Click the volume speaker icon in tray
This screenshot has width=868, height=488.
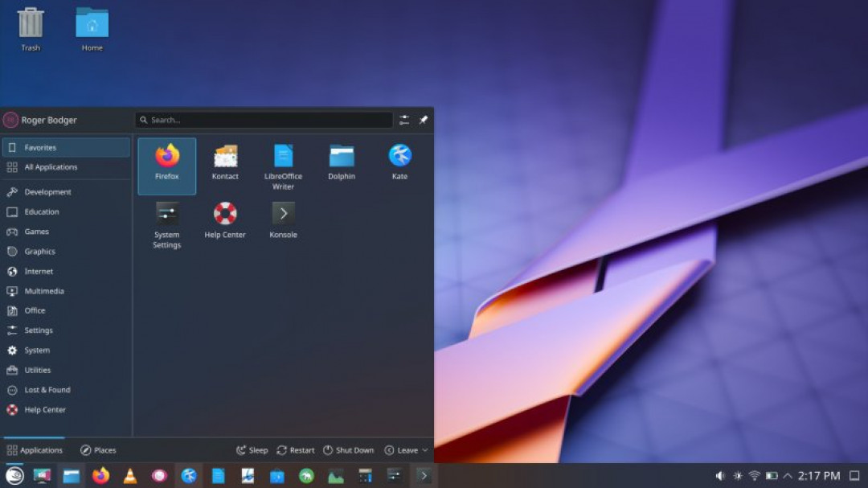point(720,476)
